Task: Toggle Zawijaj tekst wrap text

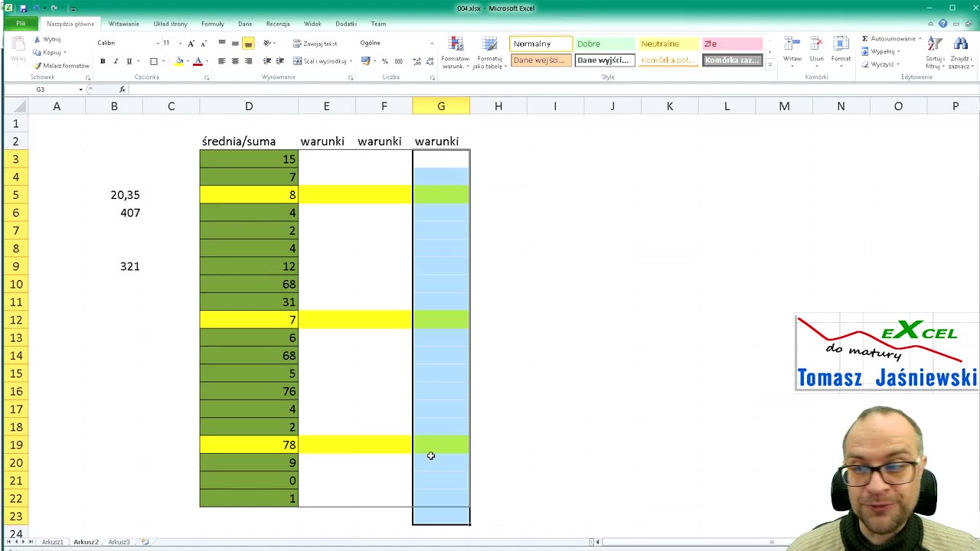Action: pos(315,44)
